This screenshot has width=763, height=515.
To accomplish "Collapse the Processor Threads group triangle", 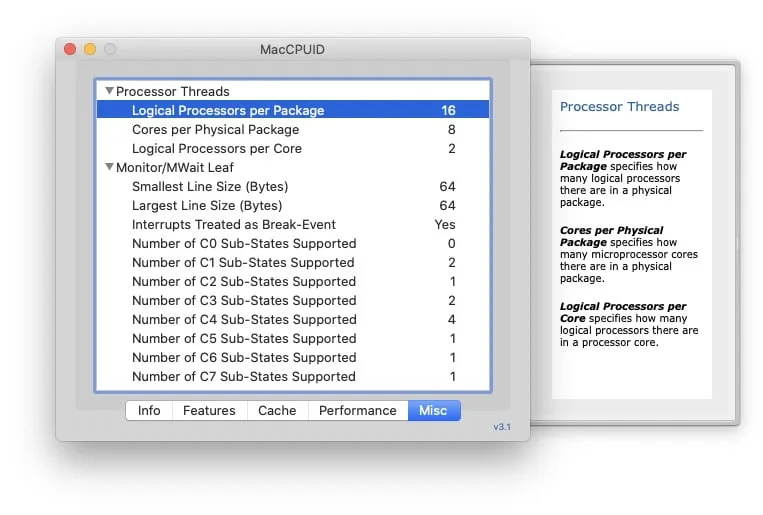I will click(109, 91).
